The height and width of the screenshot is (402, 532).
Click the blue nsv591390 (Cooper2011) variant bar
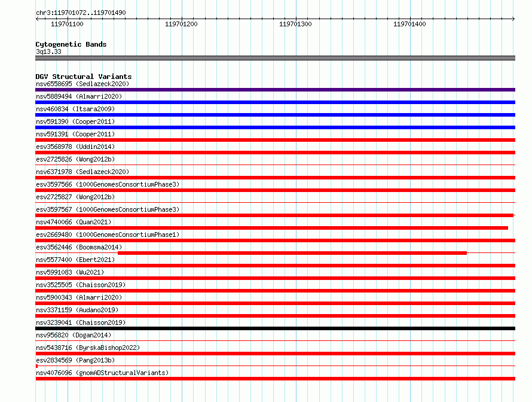(275, 127)
